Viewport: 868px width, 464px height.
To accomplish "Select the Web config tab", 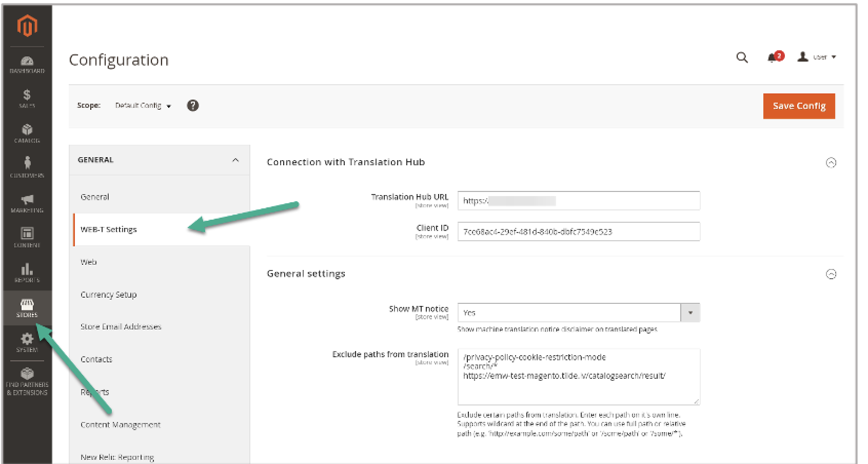I will click(x=88, y=262).
